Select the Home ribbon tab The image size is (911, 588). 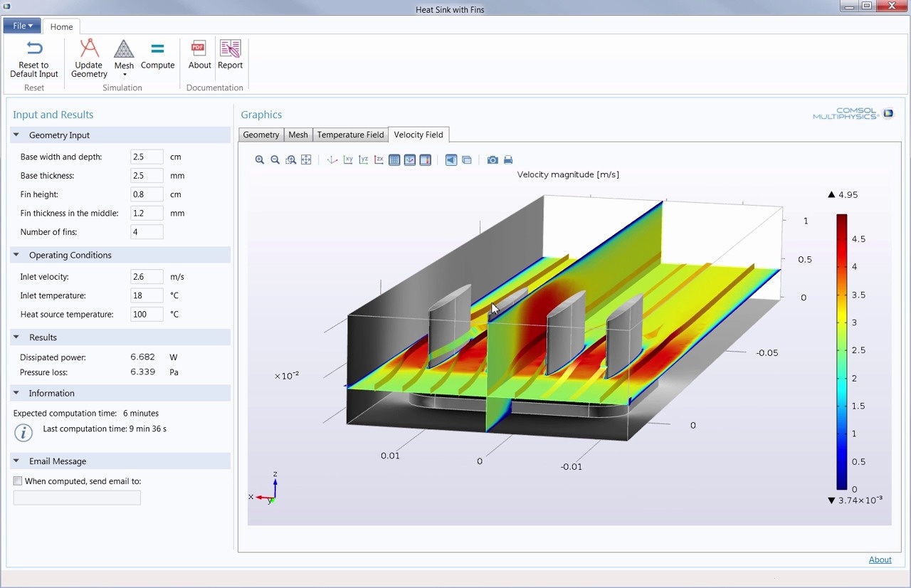(x=61, y=27)
